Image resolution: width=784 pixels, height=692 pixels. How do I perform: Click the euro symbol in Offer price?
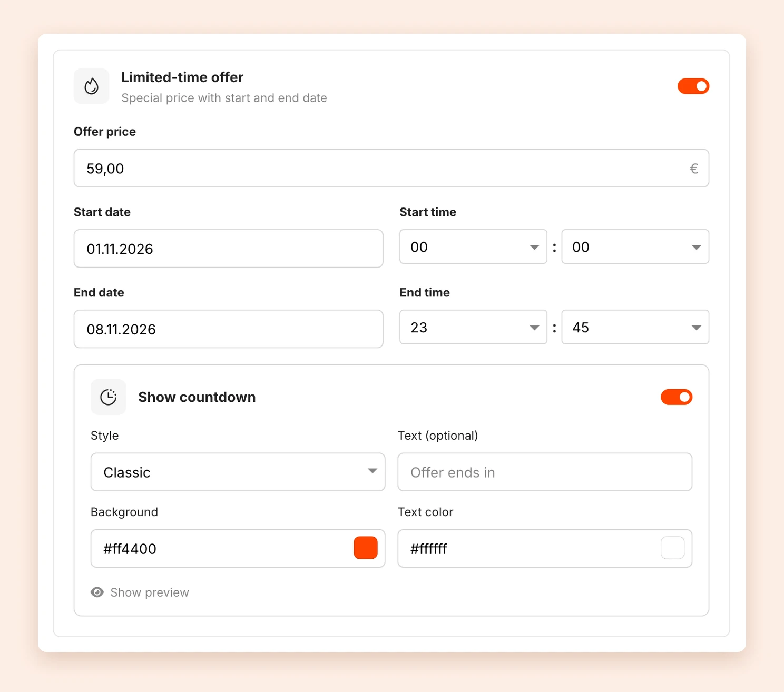click(x=694, y=169)
